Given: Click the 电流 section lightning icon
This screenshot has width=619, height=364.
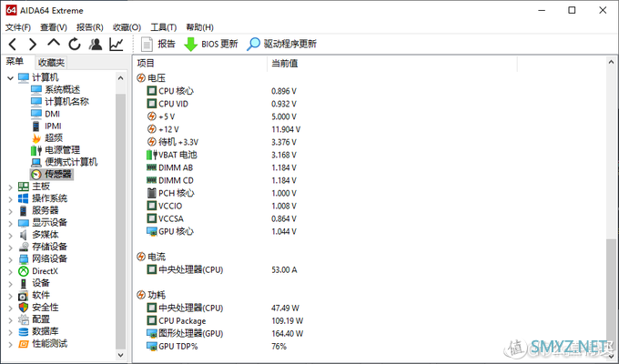Looking at the screenshot, I should pos(141,257).
